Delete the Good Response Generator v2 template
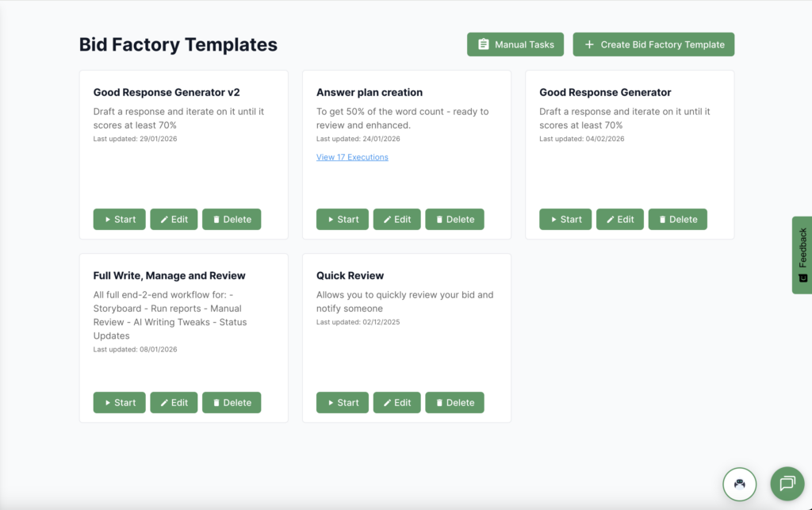The height and width of the screenshot is (510, 812). point(232,220)
